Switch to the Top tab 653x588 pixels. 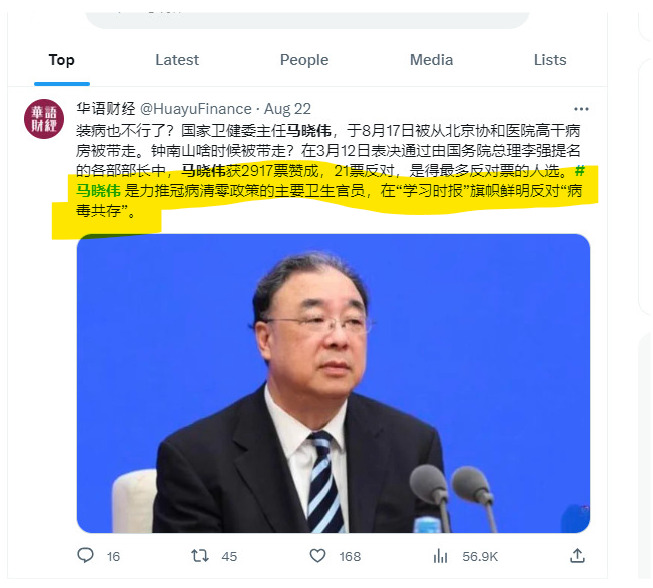pos(62,60)
